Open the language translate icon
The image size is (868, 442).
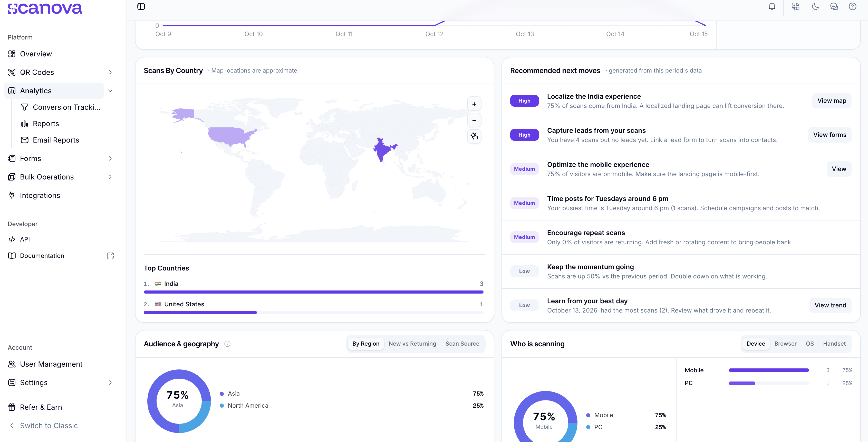pyautogui.click(x=796, y=6)
